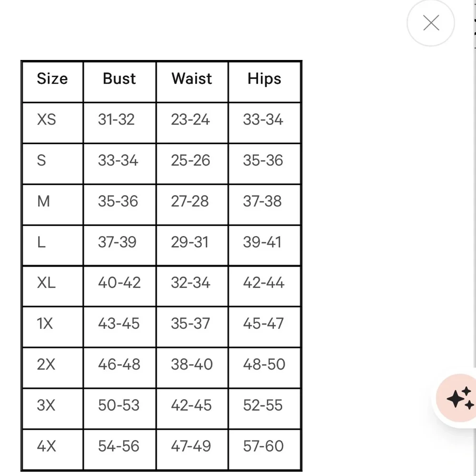Click the 2X size row label

tap(46, 365)
